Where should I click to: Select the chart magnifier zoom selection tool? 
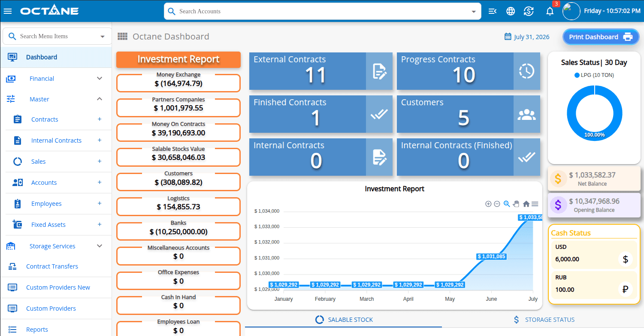pos(507,204)
